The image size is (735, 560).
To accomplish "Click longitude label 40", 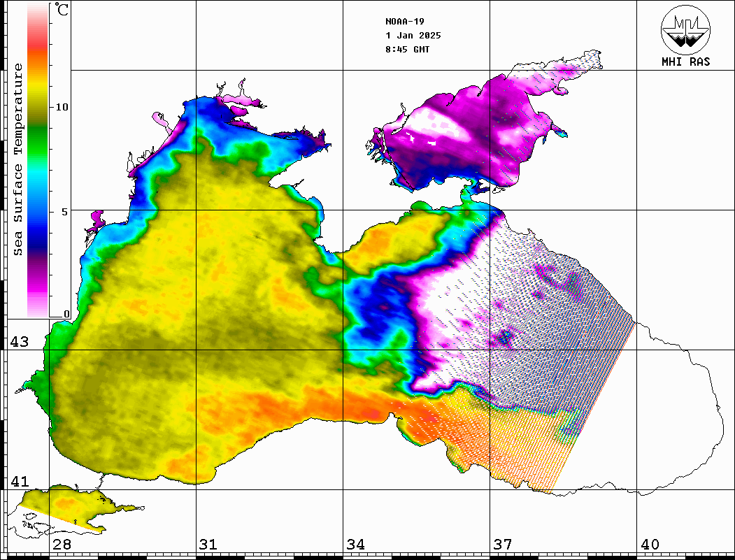I will 650,544.
